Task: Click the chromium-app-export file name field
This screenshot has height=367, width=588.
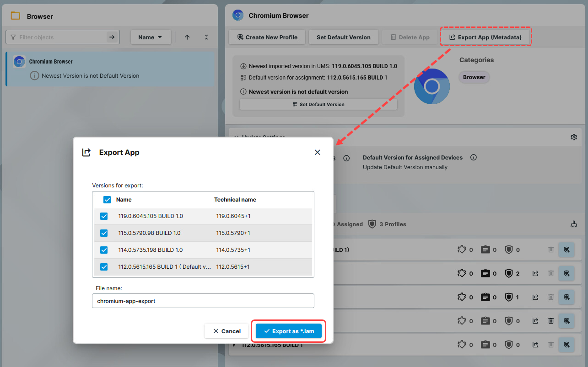Action: tap(203, 301)
